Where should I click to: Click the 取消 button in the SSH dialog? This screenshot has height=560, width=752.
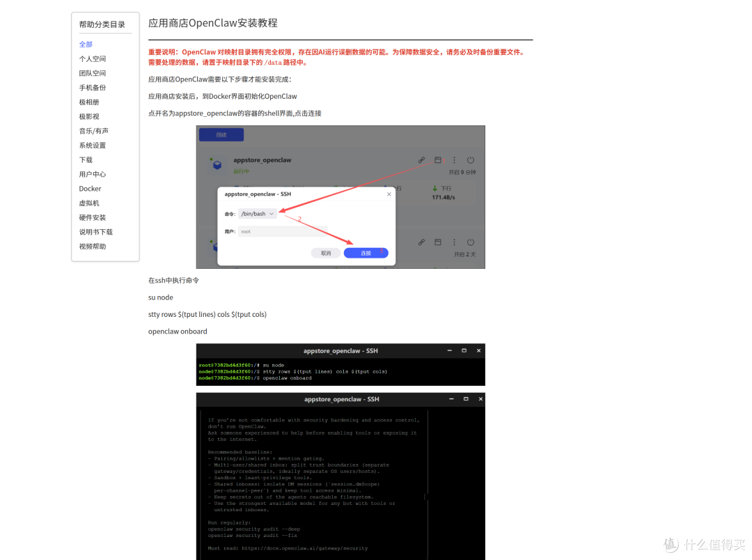pyautogui.click(x=326, y=253)
